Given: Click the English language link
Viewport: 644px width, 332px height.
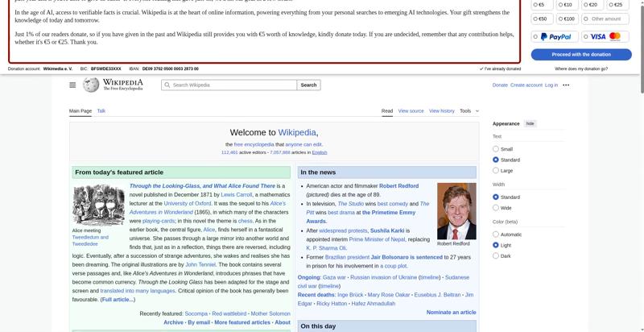Looking at the screenshot, I should click(320, 152).
